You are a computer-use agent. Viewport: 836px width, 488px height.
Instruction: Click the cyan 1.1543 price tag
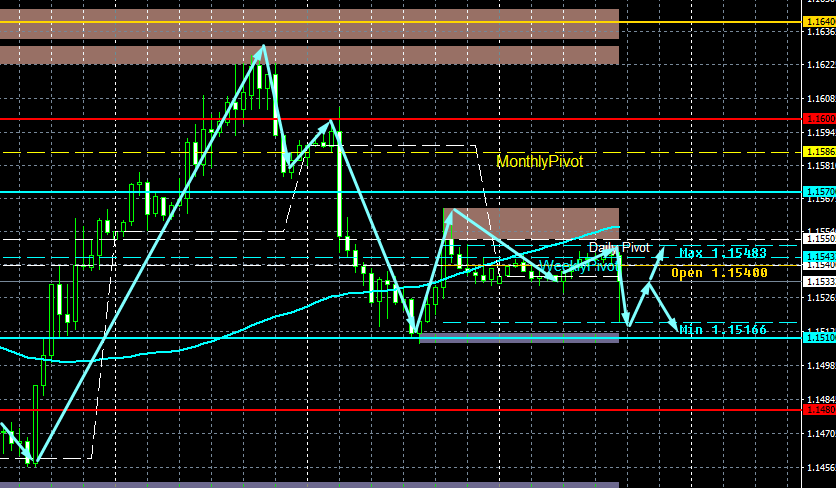pyautogui.click(x=819, y=257)
